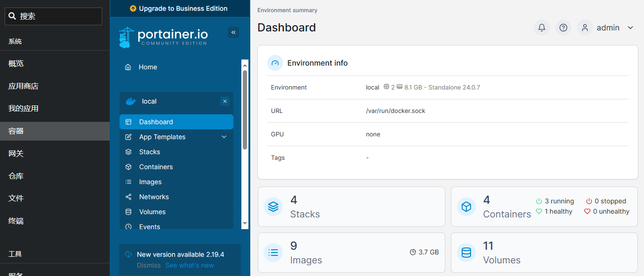Click the notifications bell icon
This screenshot has width=644, height=276.
point(541,28)
